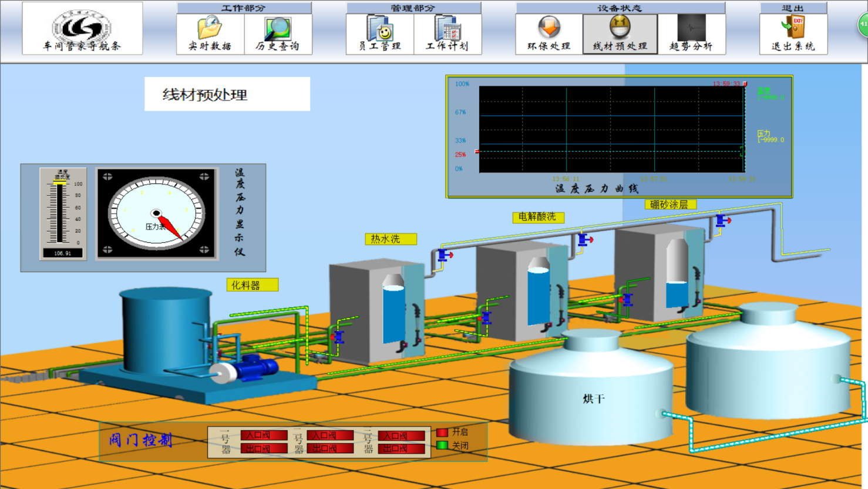Click the 硼砂涂层 label
Screen dimensions: 868x489
tap(670, 205)
